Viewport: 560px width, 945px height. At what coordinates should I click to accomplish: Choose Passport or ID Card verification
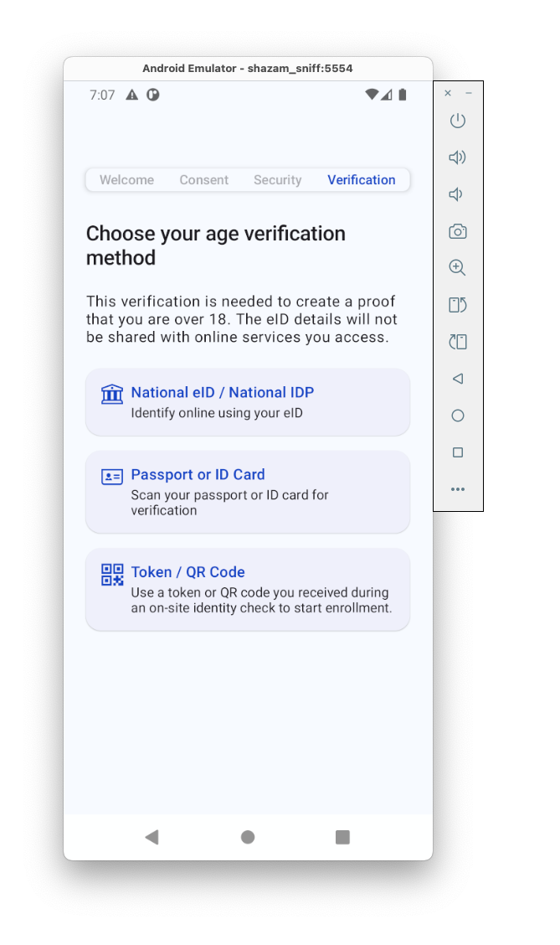pyautogui.click(x=248, y=492)
